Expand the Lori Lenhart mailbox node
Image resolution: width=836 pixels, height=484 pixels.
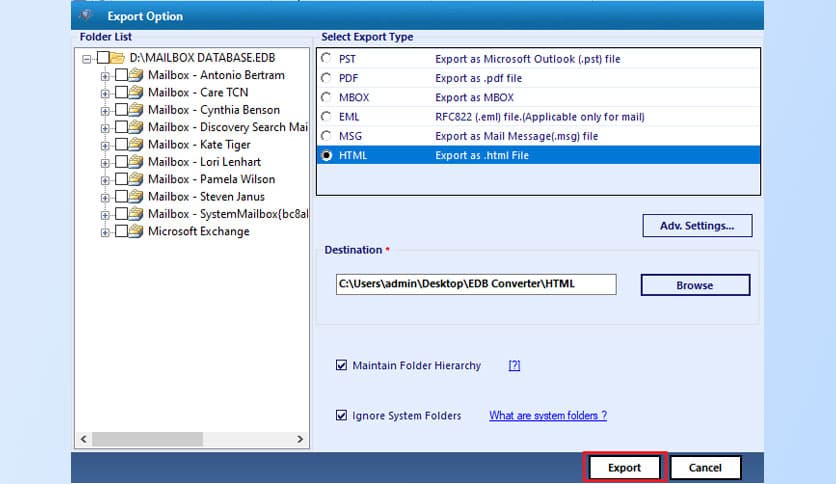105,163
